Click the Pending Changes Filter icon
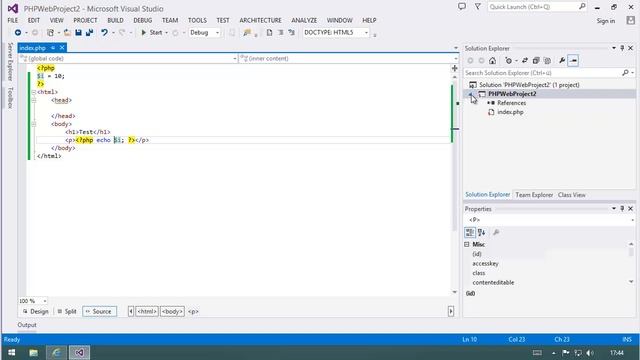Viewport: 640px width, 360px height. (x=508, y=61)
